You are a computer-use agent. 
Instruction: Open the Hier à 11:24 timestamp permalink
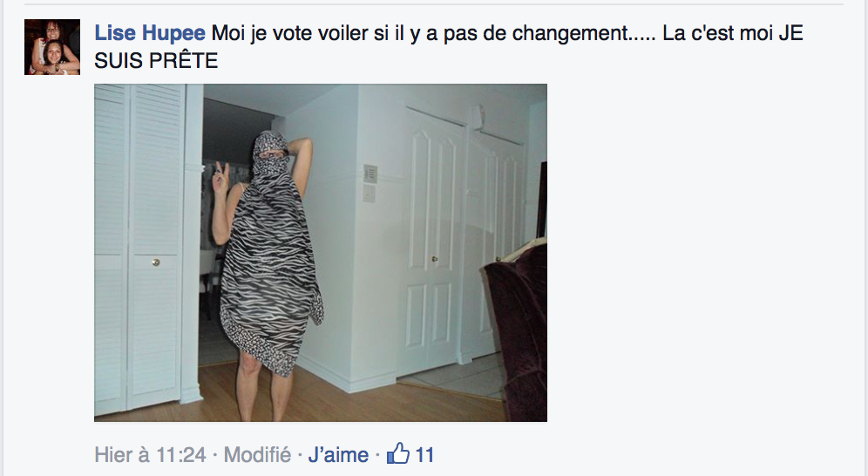150,455
